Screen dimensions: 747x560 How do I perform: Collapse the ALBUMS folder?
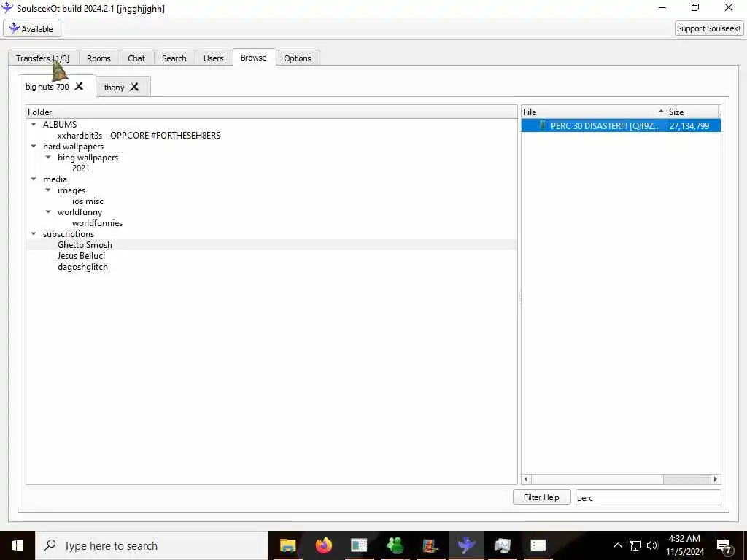[34, 124]
